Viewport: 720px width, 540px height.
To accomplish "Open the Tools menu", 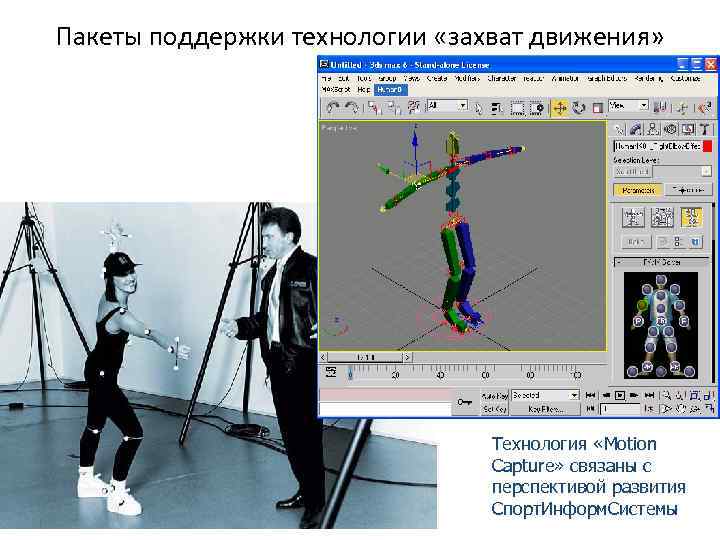I will click(x=364, y=79).
